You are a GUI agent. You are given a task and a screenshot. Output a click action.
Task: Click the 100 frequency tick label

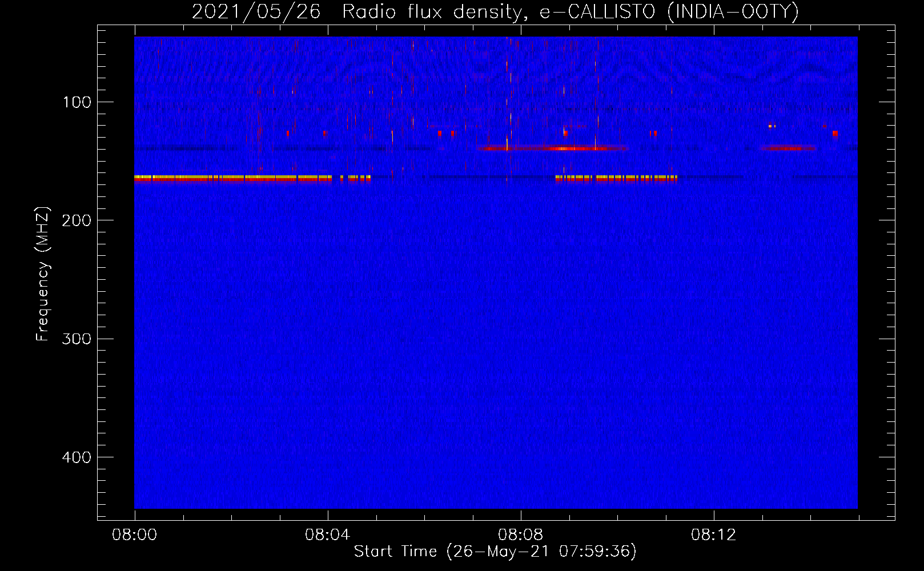pos(77,102)
